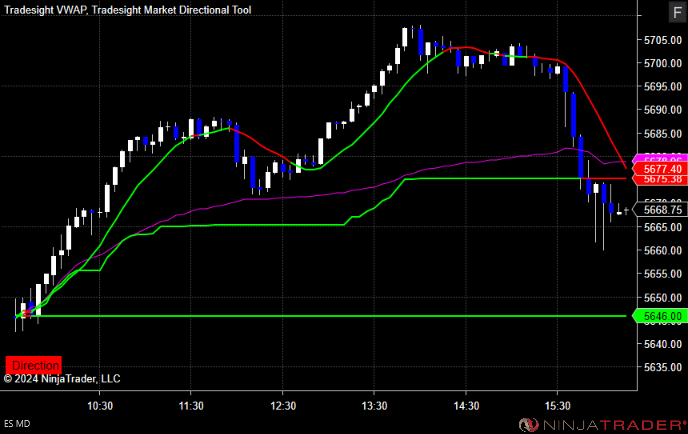Click the 5650.00 price axis label
This screenshot has height=434, width=688.
pos(663,298)
